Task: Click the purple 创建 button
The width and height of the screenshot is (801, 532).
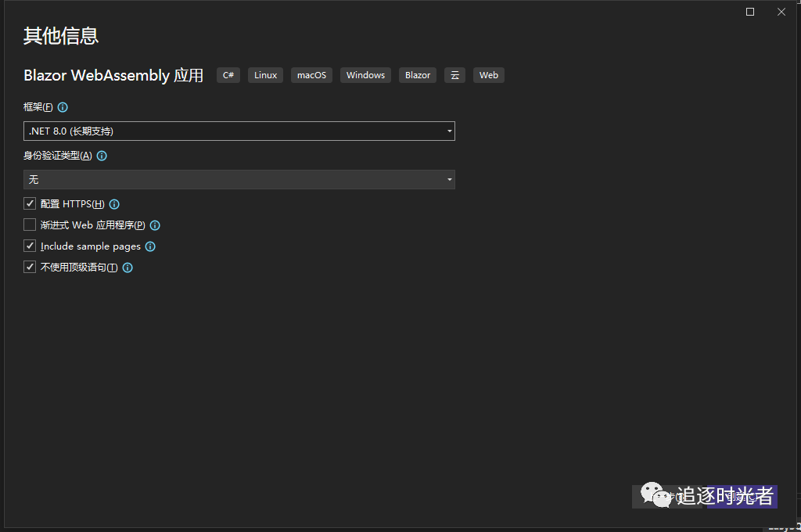Action: 742,497
